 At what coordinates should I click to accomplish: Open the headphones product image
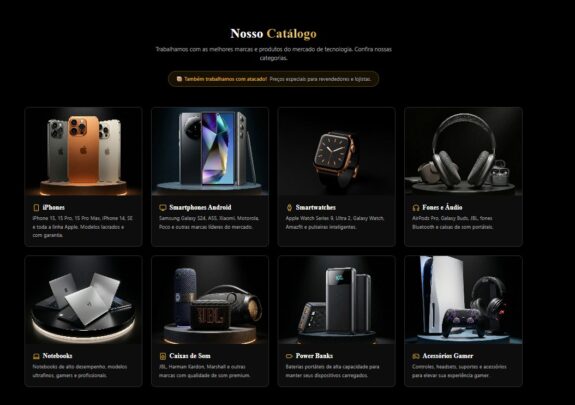pyautogui.click(x=463, y=152)
